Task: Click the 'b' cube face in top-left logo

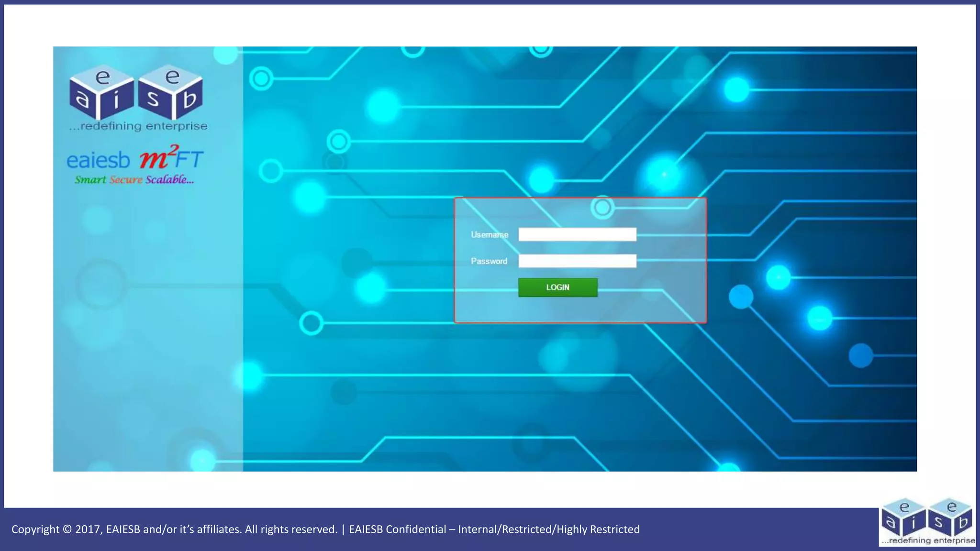Action: tap(189, 99)
